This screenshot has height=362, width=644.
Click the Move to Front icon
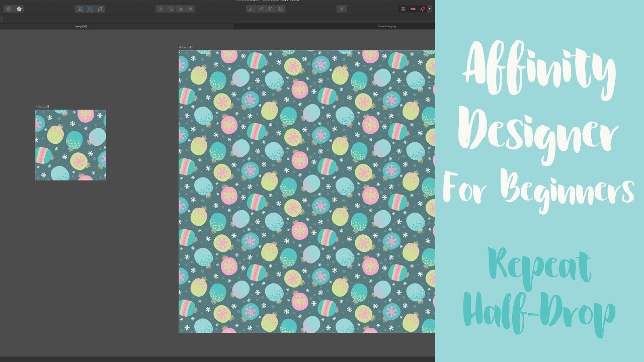pyautogui.click(x=191, y=9)
